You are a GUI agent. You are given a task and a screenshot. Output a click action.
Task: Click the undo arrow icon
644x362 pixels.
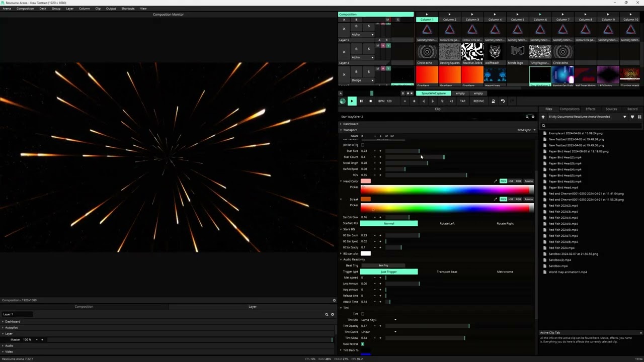point(503,101)
